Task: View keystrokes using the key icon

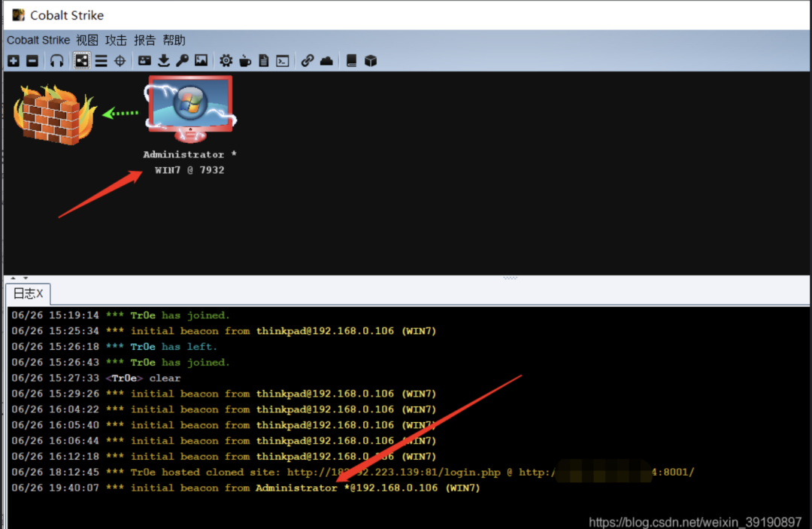Action: [x=182, y=61]
